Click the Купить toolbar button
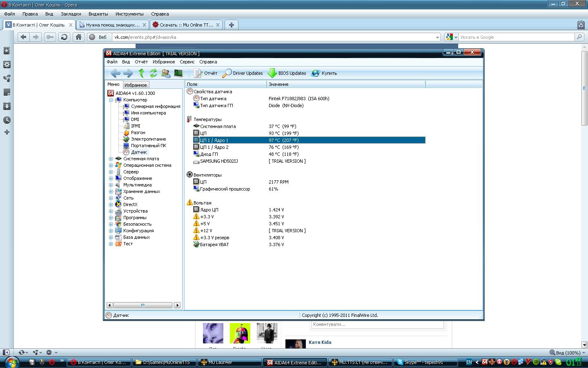The width and height of the screenshot is (588, 368). pyautogui.click(x=324, y=73)
